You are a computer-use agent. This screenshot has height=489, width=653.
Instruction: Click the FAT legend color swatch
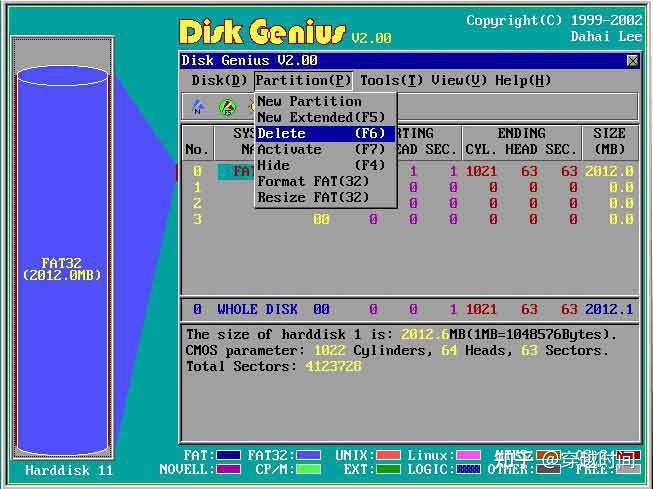tap(228, 455)
